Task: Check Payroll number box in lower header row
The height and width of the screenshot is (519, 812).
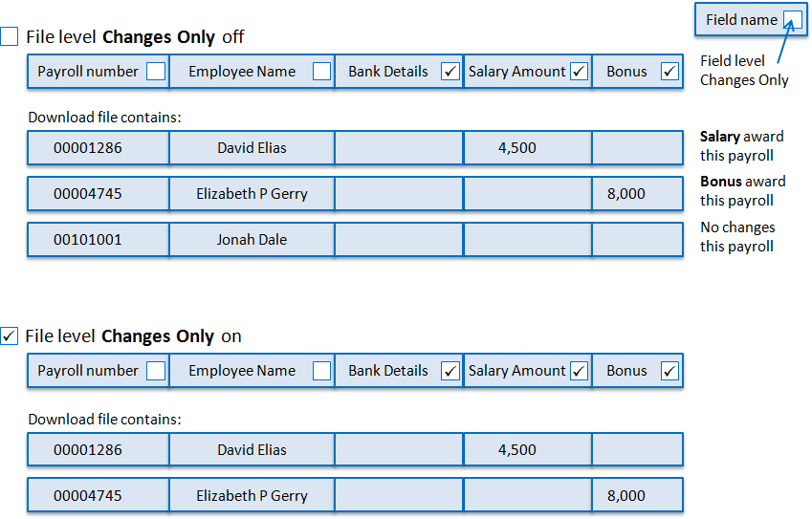Action: pyautogui.click(x=156, y=371)
